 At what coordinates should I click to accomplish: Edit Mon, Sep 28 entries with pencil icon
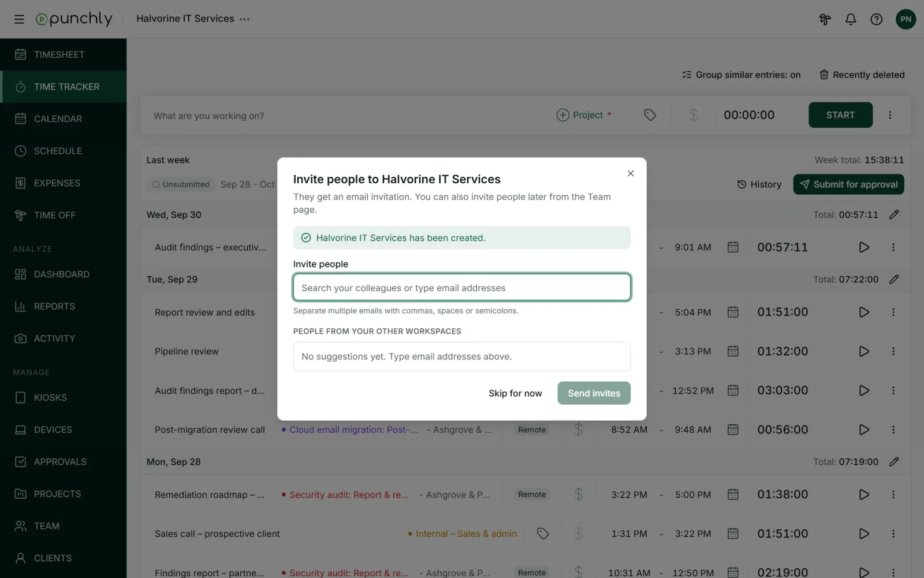(894, 462)
